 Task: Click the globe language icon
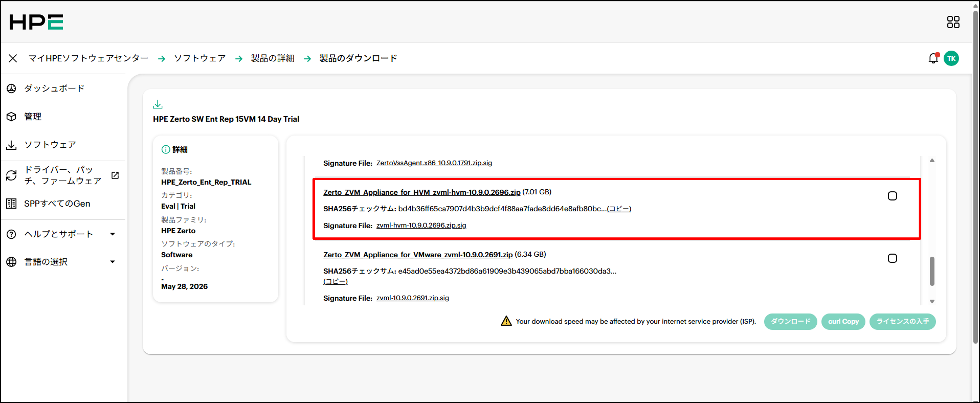coord(11,262)
